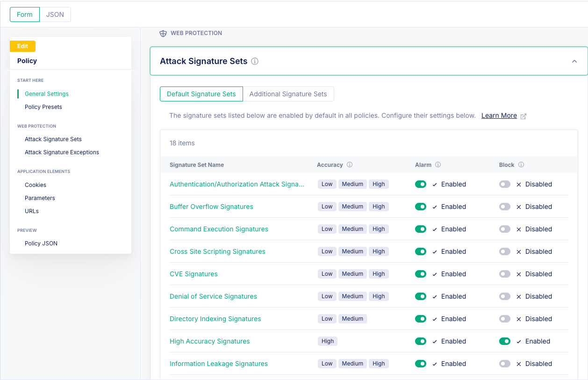This screenshot has height=380, width=588.
Task: Disable Alarm for Buffer Overflow Signatures
Action: point(420,206)
